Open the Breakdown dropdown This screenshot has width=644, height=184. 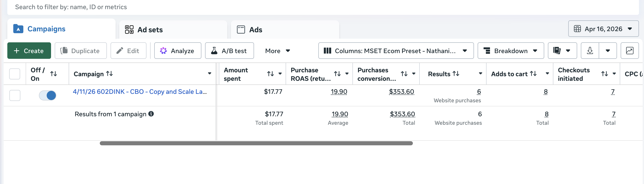(511, 51)
